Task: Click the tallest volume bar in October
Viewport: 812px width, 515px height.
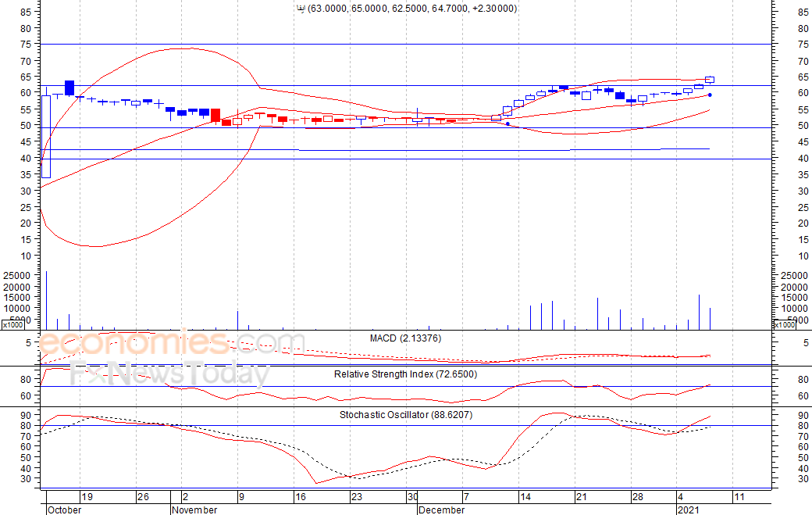Action: 46,300
